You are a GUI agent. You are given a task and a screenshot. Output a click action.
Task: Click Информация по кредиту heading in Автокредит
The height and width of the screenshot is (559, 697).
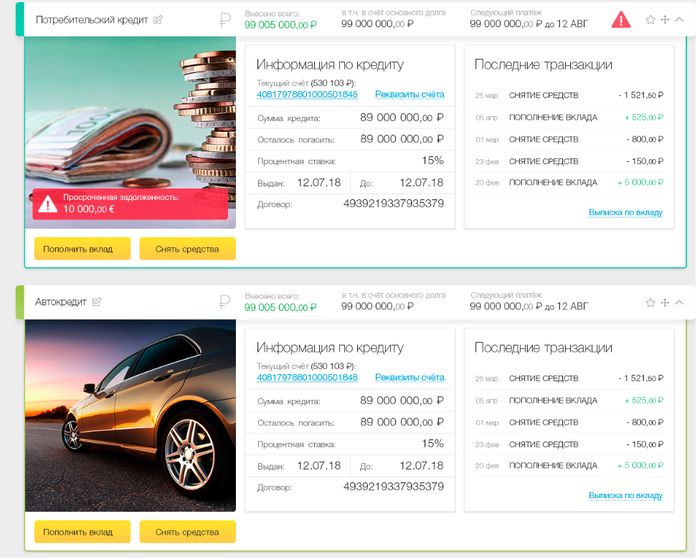point(330,347)
